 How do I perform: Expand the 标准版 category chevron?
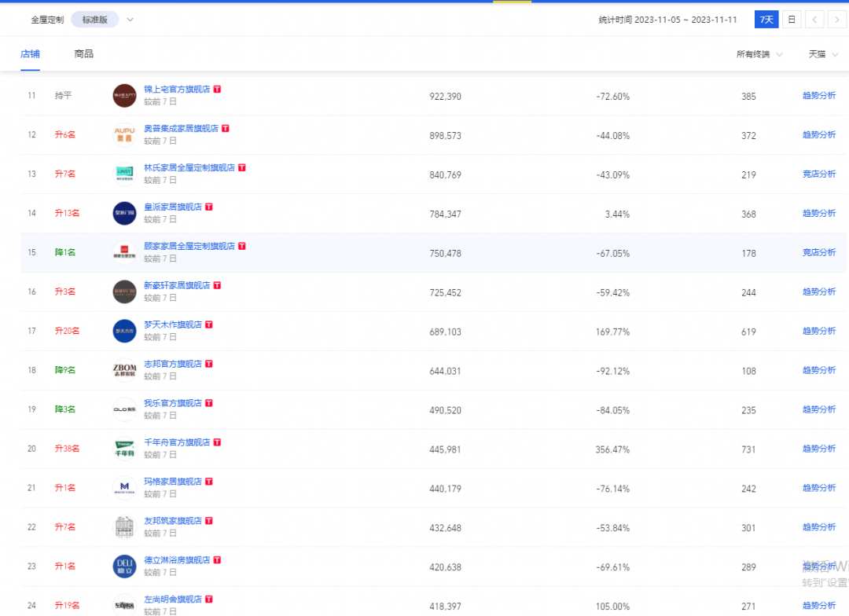[x=130, y=20]
